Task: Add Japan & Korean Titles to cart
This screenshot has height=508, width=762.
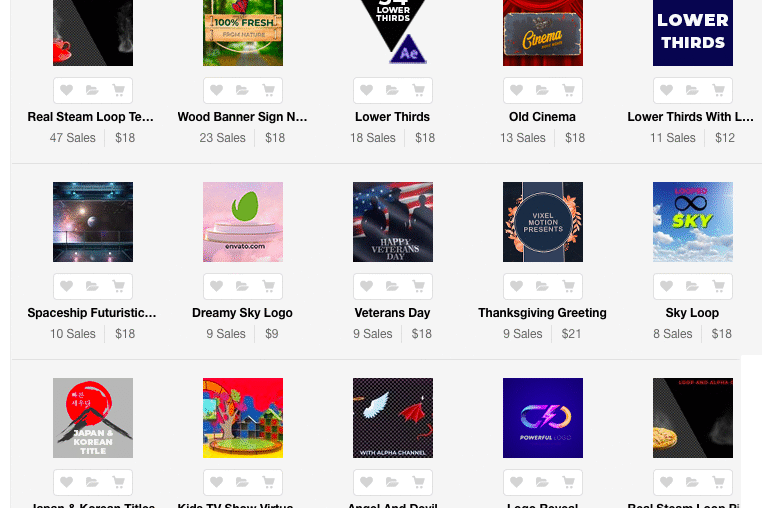Action: tap(118, 482)
